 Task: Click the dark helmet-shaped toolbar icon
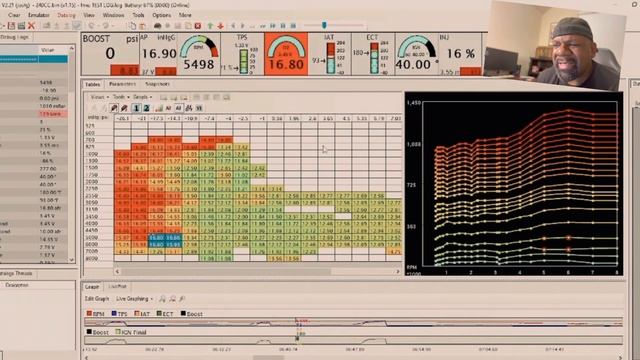coord(158,26)
